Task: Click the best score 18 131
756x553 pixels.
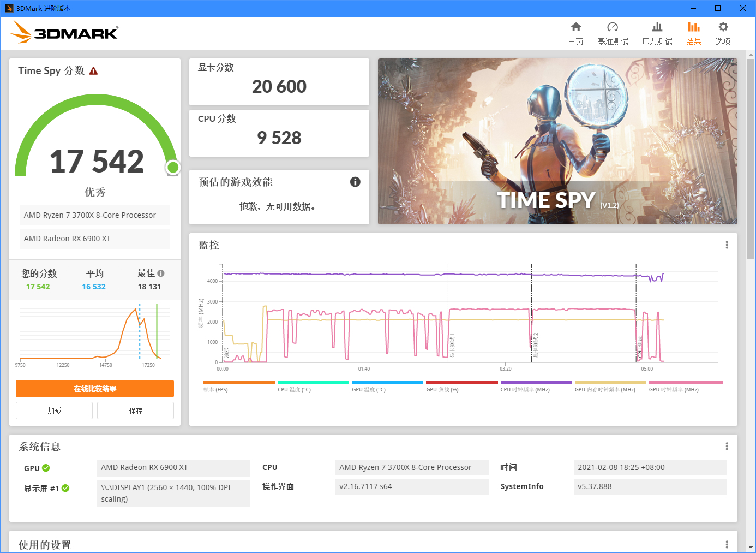Action: [x=149, y=287]
